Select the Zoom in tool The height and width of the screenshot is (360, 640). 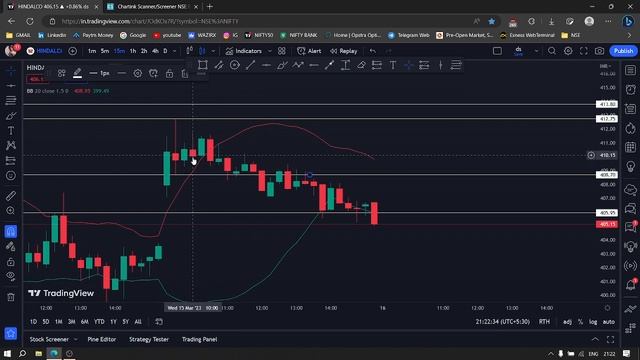tap(11, 211)
